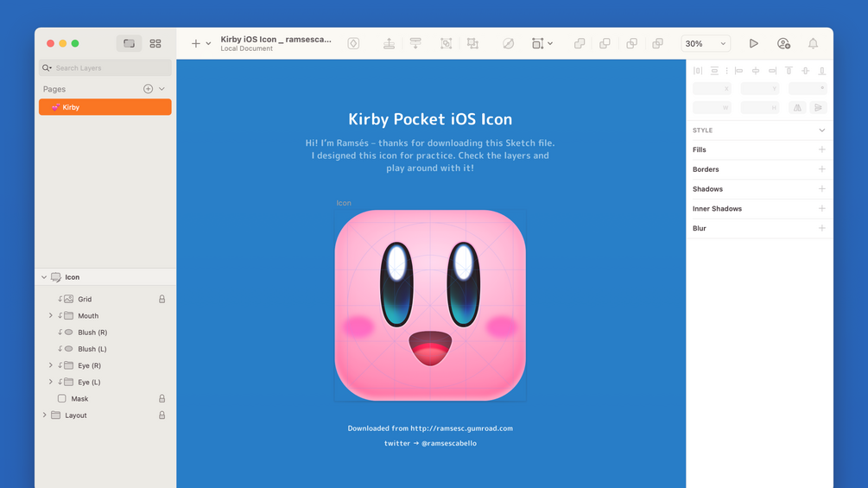This screenshot has width=868, height=488.
Task: Click the Y position field
Action: [759, 88]
